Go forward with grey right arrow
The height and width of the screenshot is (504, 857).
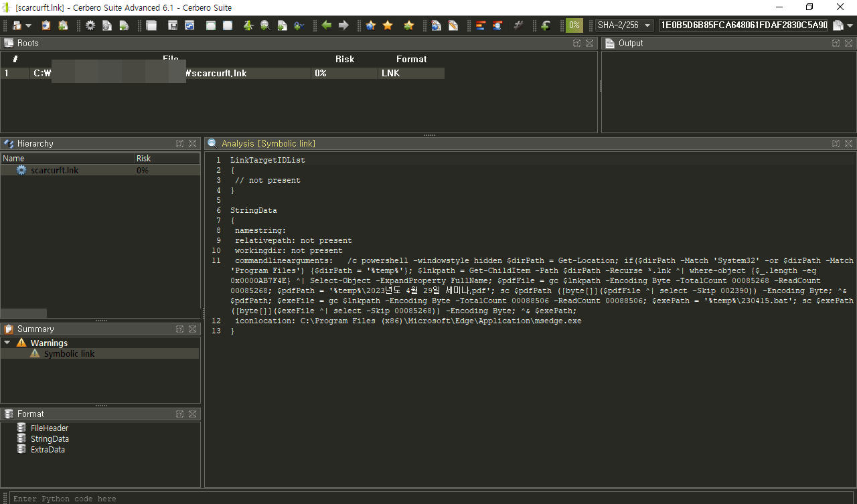point(343,25)
